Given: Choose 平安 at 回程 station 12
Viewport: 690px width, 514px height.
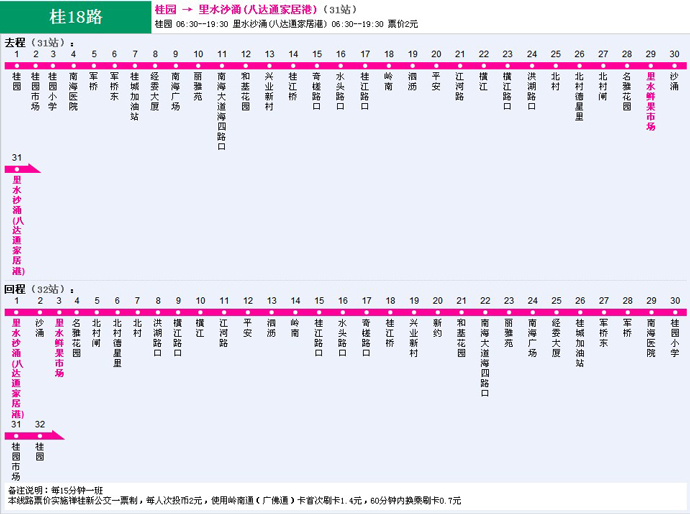Looking at the screenshot, I should click(x=248, y=328).
